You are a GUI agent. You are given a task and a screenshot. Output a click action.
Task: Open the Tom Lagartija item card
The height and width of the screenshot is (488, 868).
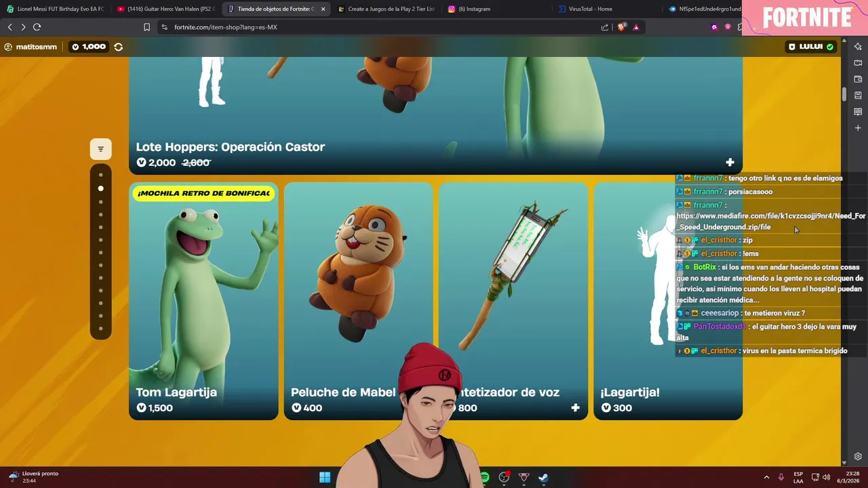coord(203,301)
